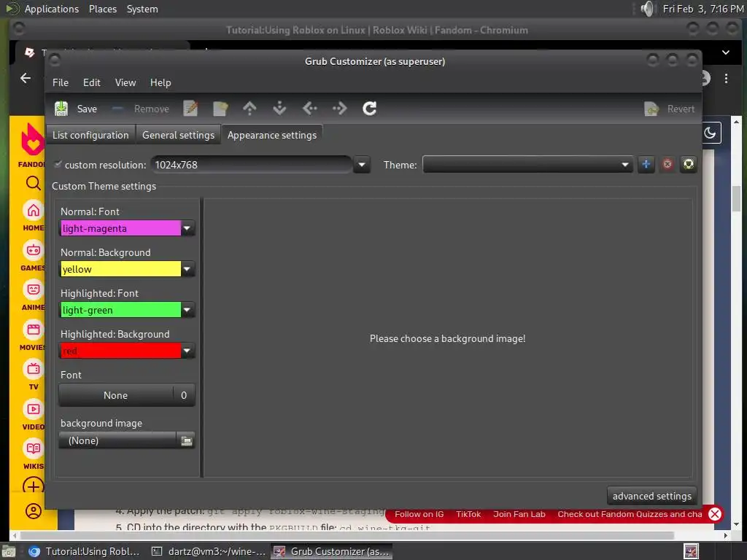Screen dimensions: 747x560
Task: Open the Normal Background color dropdown
Action: tap(187, 270)
